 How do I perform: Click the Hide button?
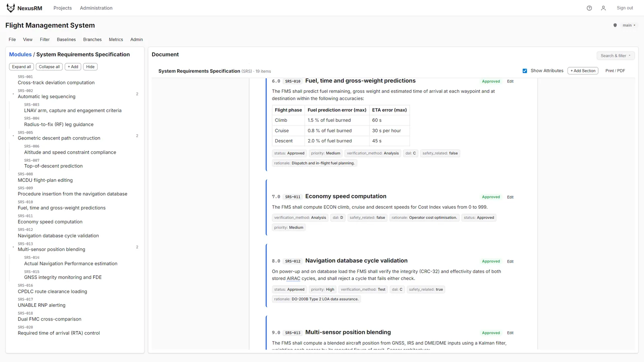pos(90,67)
